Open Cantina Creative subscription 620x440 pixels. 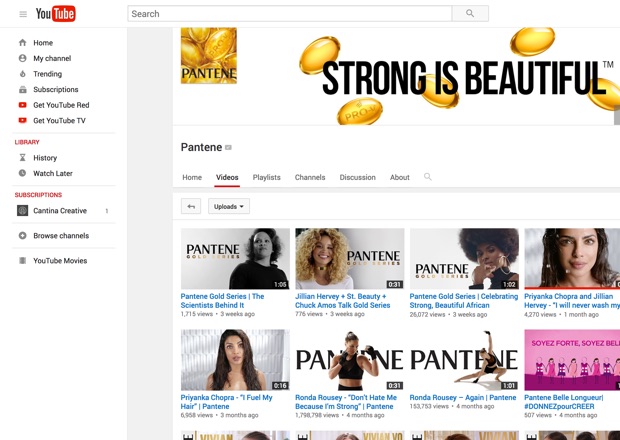point(60,211)
